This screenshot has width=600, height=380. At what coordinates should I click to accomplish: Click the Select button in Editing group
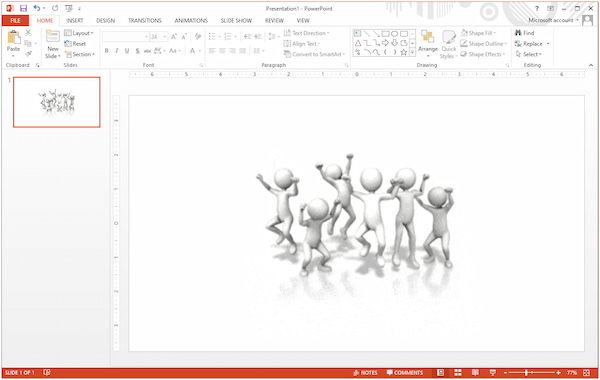[528, 54]
